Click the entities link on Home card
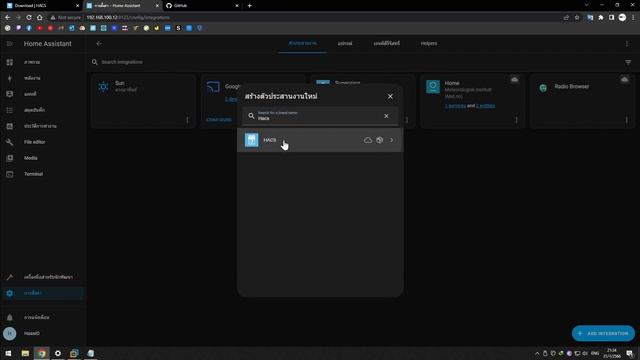The image size is (640, 360). coord(485,106)
